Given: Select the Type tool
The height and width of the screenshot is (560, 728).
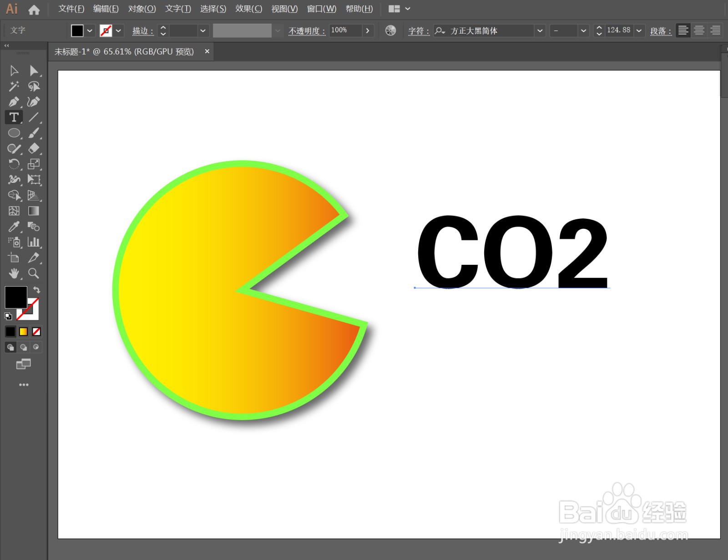Looking at the screenshot, I should click(x=14, y=117).
